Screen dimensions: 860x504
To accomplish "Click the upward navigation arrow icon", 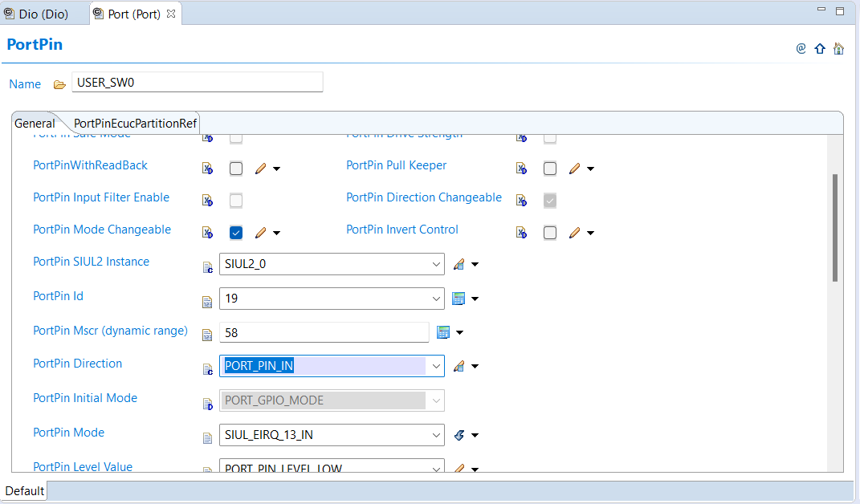I will pyautogui.click(x=819, y=48).
